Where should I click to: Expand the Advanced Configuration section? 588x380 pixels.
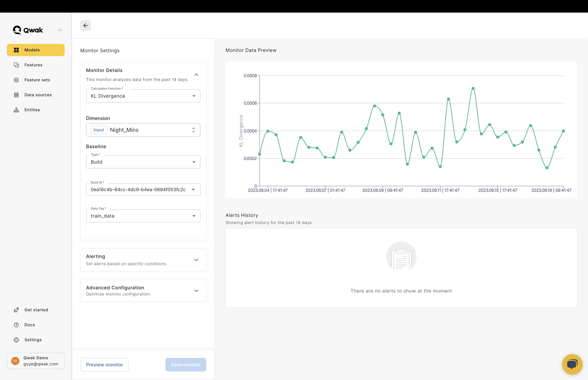[x=196, y=291]
